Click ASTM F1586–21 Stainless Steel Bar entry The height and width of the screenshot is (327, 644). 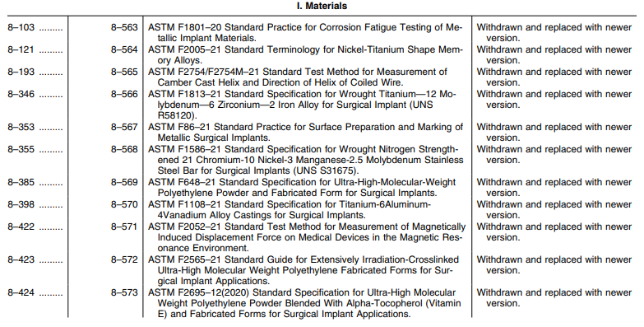306,160
